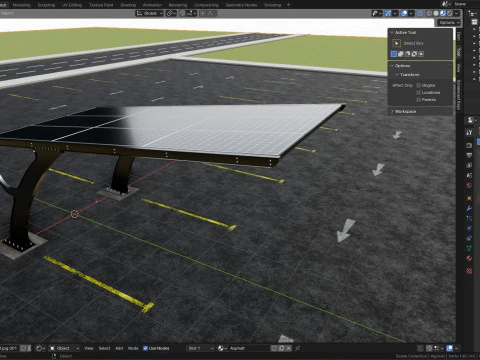The width and height of the screenshot is (480, 360).
Task: Open the Render properties tab
Action: pos(469,145)
